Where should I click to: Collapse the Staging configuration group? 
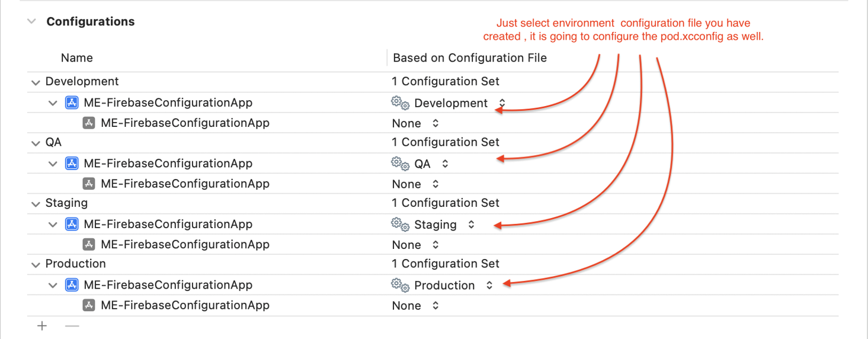point(36,204)
